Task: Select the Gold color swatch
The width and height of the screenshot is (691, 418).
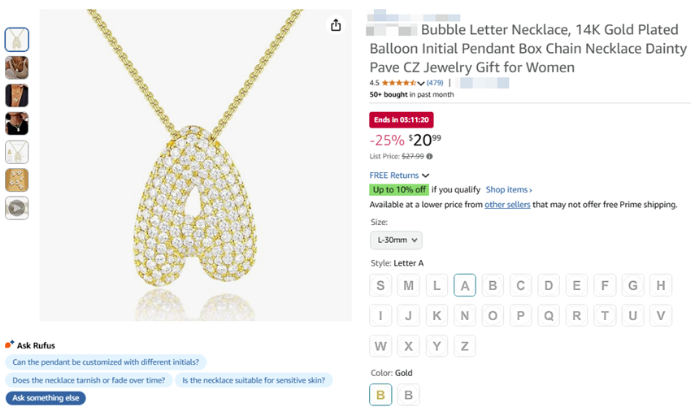Action: click(x=381, y=395)
